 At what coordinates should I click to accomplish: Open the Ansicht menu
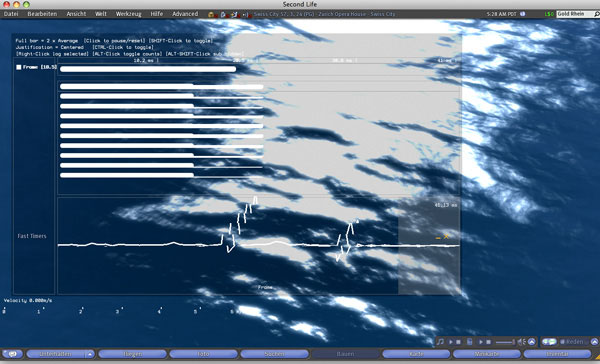pos(76,14)
